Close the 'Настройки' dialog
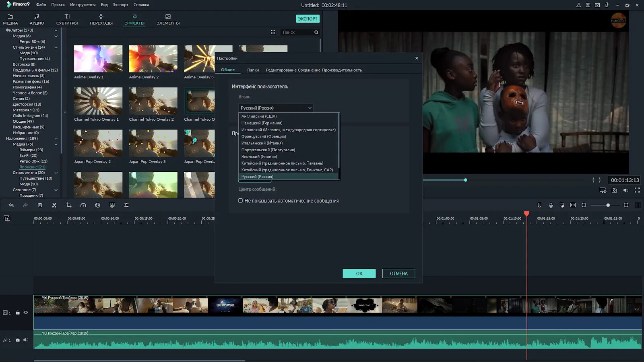The width and height of the screenshot is (644, 362). [417, 58]
